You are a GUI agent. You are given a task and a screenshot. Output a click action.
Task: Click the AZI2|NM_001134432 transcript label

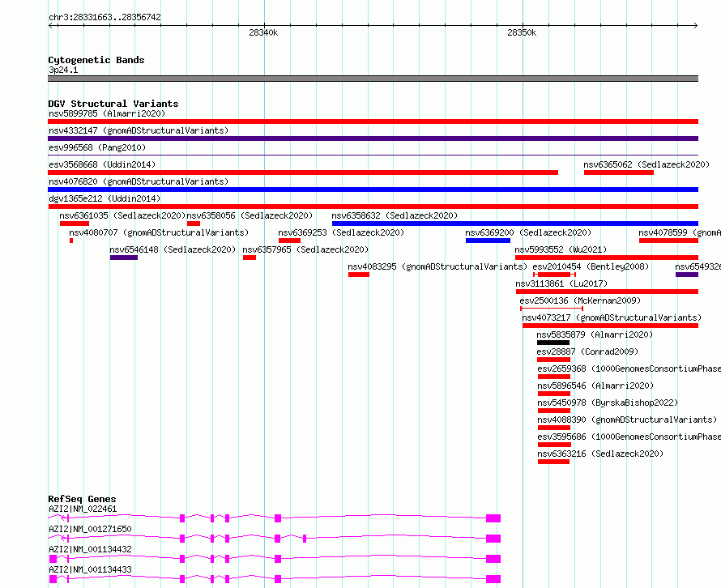coord(90,549)
